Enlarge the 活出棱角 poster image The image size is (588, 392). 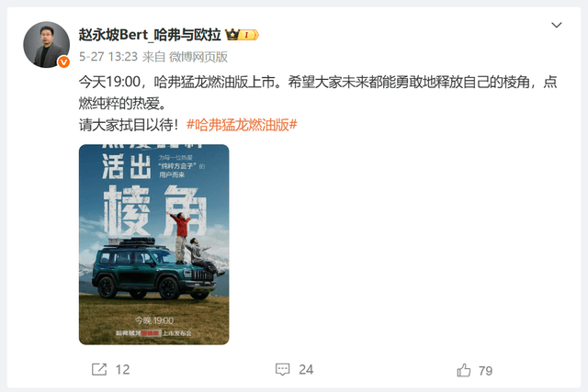coord(153,244)
